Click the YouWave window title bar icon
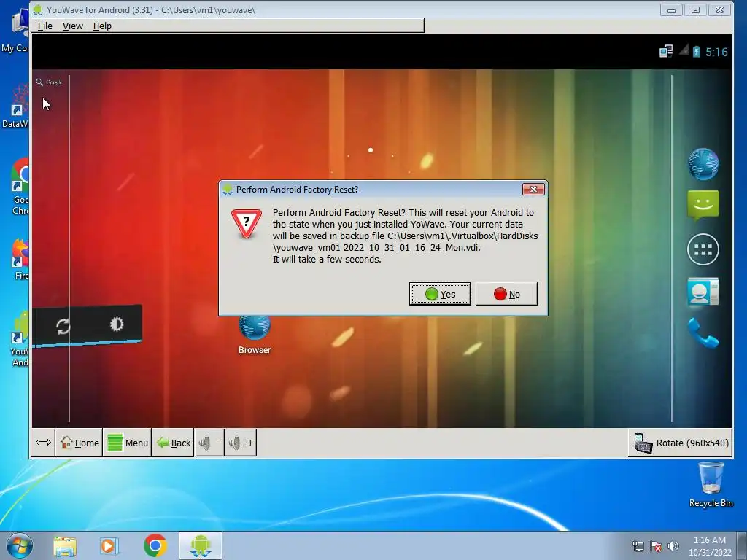 pos(38,10)
